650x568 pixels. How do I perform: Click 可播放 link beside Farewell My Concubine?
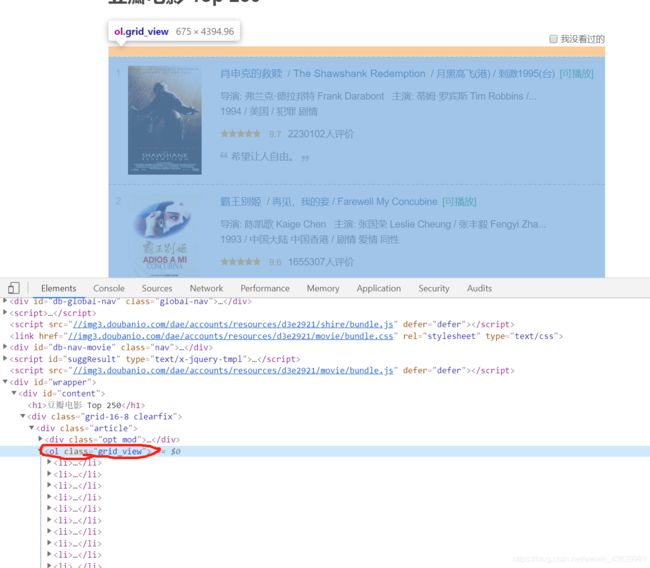459,202
